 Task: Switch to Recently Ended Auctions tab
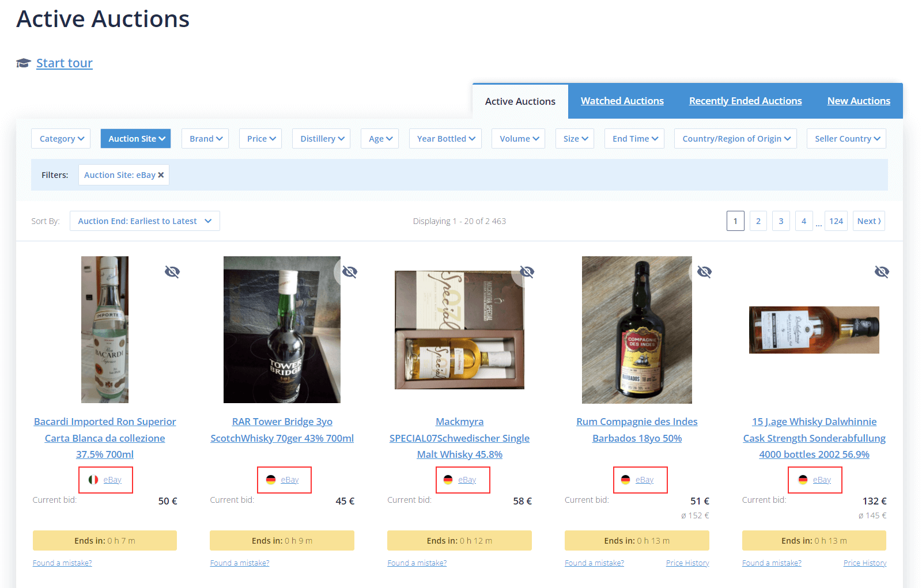click(746, 101)
